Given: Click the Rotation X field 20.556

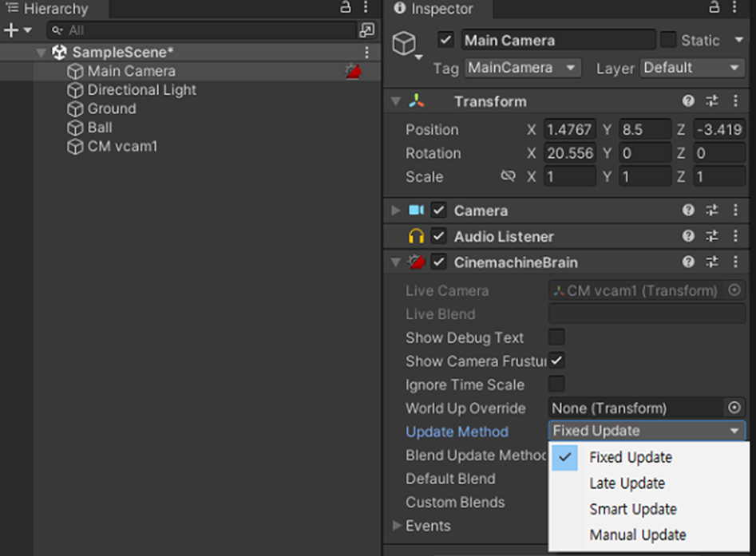Looking at the screenshot, I should coord(569,153).
